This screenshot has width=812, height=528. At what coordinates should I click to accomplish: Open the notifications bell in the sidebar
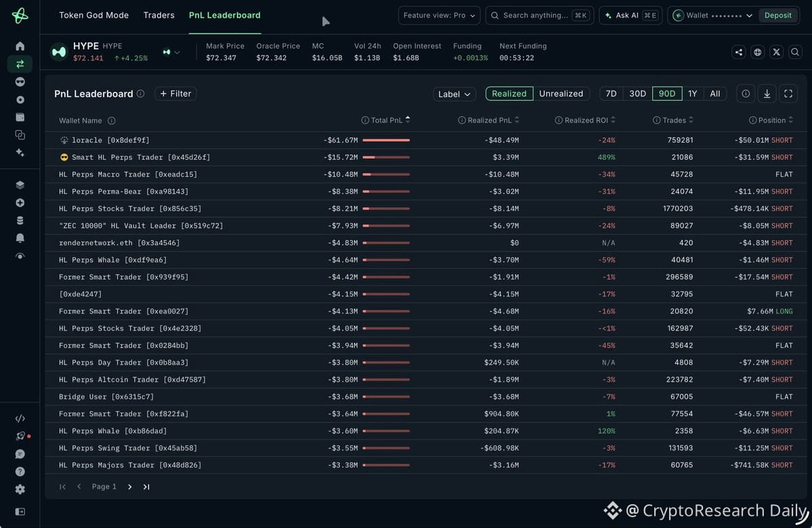point(20,238)
